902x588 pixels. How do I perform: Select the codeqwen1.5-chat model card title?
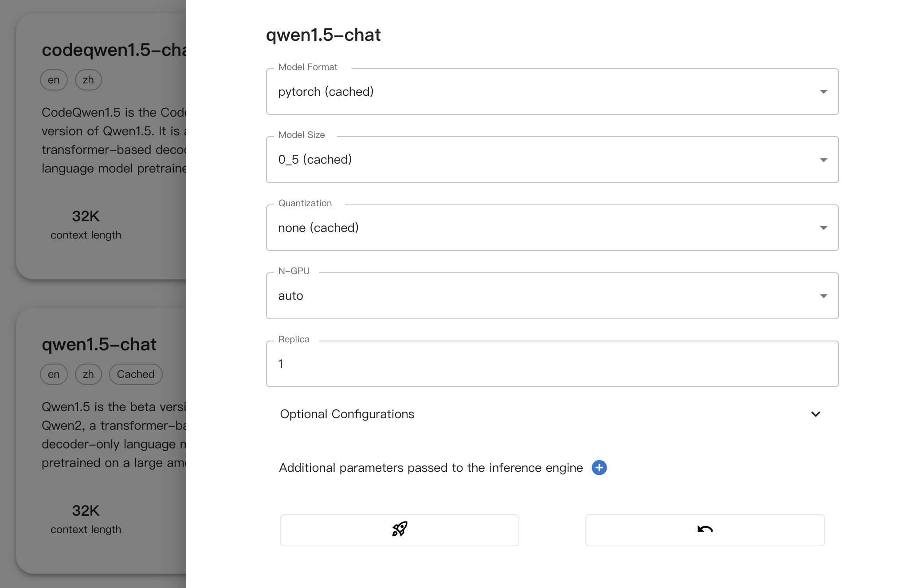tap(114, 50)
